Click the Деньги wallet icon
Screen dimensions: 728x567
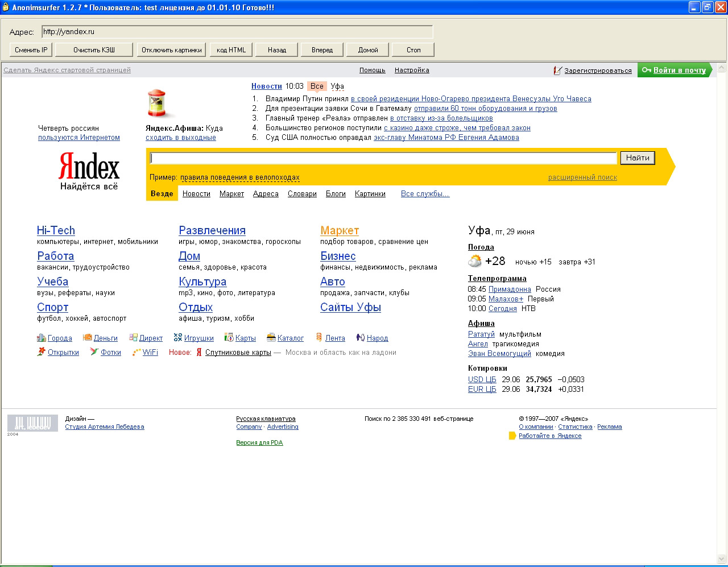click(x=87, y=337)
